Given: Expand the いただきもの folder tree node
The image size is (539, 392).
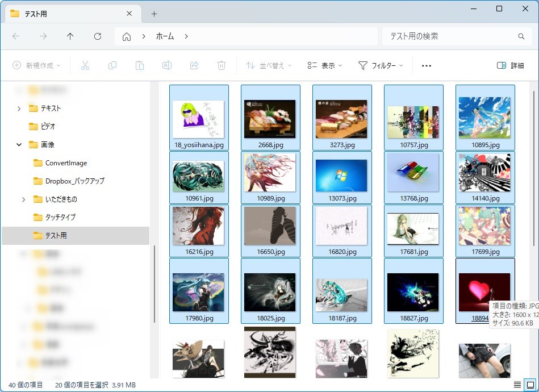Looking at the screenshot, I should (x=23, y=199).
